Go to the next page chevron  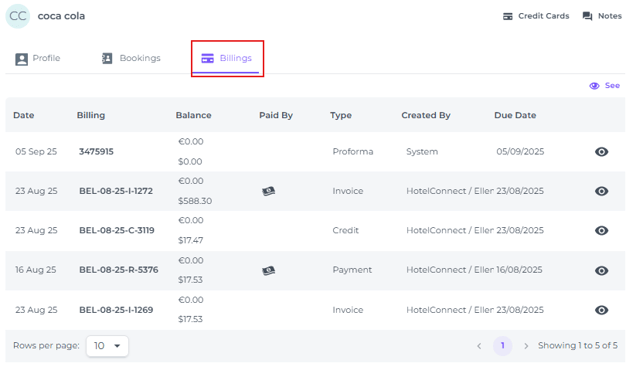526,346
